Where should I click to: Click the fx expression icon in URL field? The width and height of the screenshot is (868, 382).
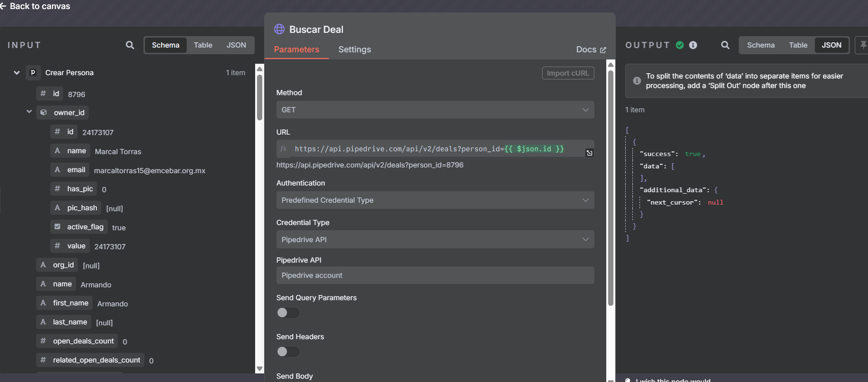[x=284, y=149]
